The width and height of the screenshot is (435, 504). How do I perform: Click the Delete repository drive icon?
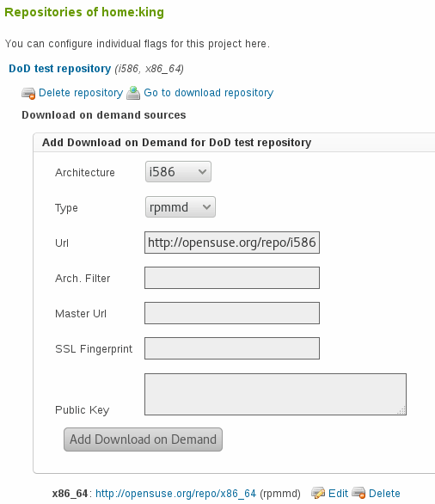pyautogui.click(x=28, y=93)
